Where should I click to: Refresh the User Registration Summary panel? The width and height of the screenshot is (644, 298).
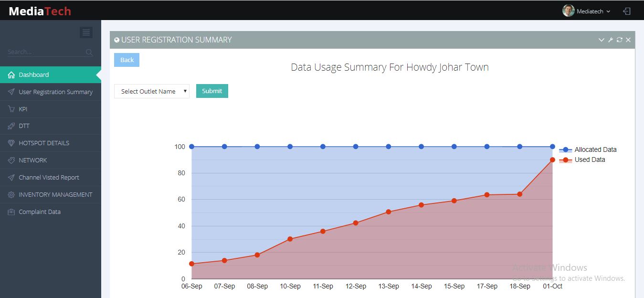pos(619,40)
